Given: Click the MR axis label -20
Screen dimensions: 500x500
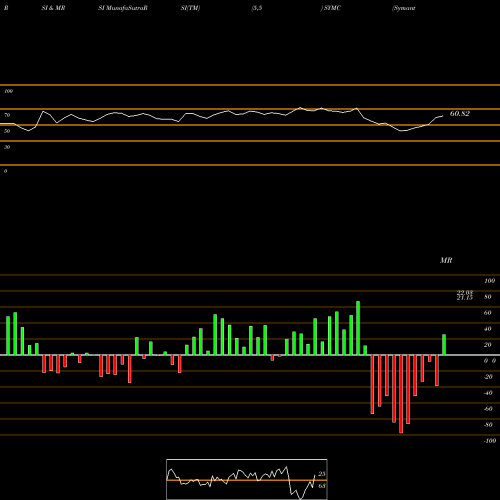Looking at the screenshot, I should 488,377.
